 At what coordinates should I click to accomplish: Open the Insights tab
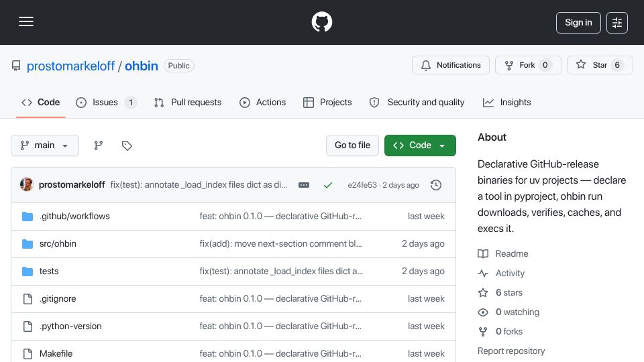(x=507, y=102)
